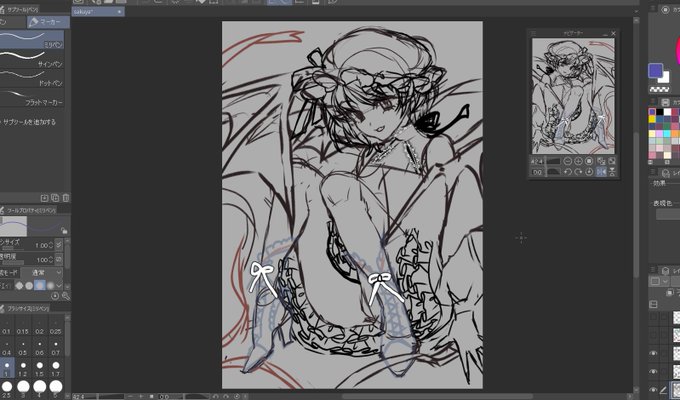The width and height of the screenshot is (680, 400).
Task: Open the 表現色 expression color dropdown
Action: [x=668, y=214]
